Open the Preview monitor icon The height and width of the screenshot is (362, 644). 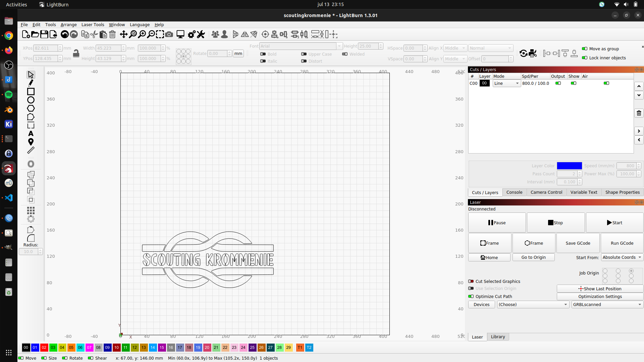click(x=180, y=34)
